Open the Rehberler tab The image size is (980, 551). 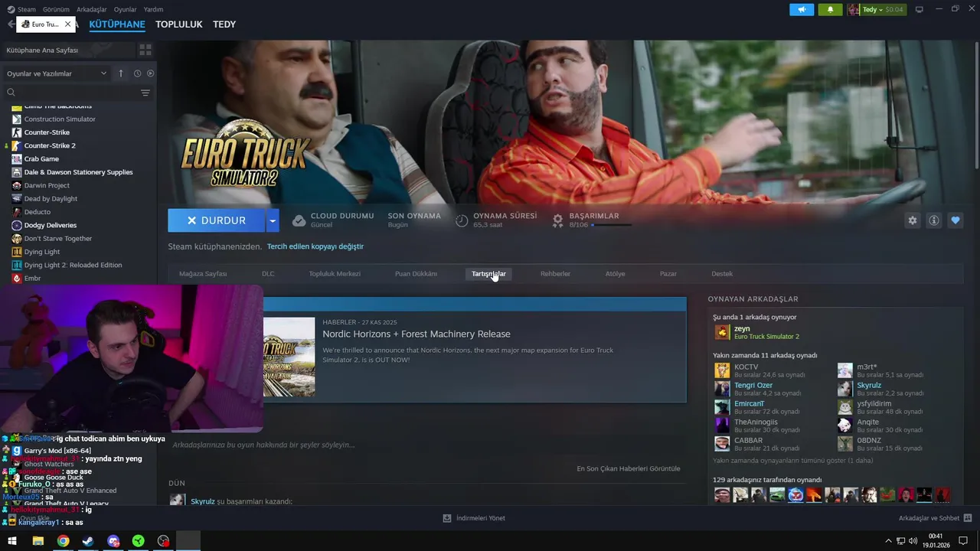click(x=555, y=274)
